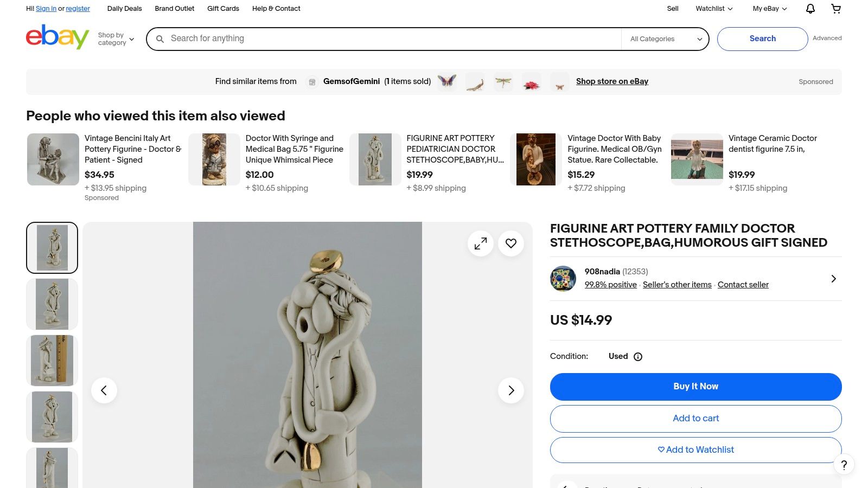868x488 pixels.
Task: View the shopping cart
Action: [x=836, y=9]
